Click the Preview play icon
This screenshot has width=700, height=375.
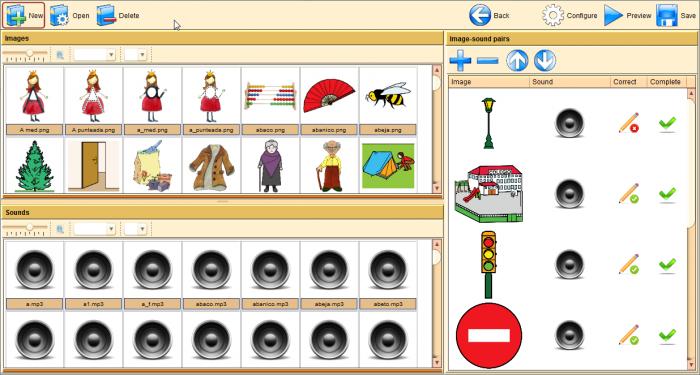[614, 16]
